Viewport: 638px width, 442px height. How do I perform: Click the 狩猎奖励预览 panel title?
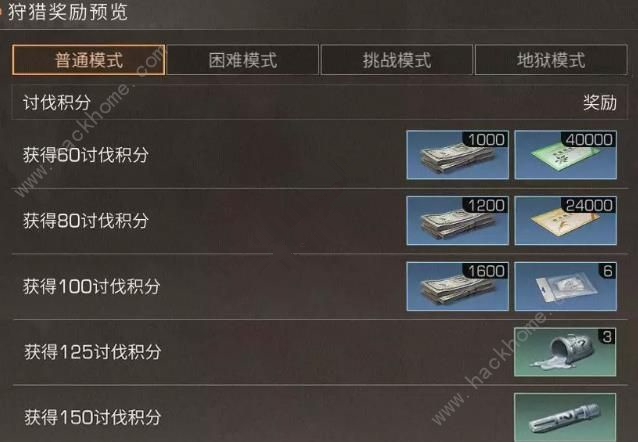(x=68, y=11)
